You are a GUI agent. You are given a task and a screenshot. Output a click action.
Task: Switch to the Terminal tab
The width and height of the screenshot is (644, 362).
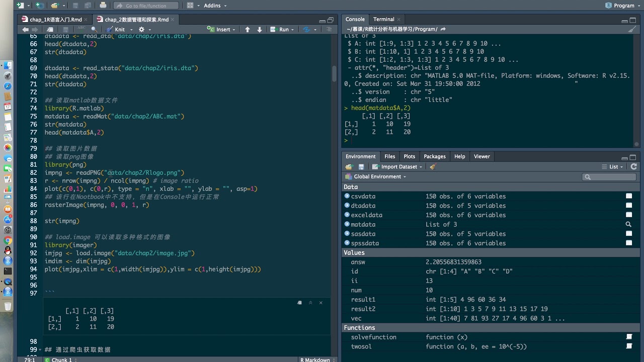[x=383, y=20]
